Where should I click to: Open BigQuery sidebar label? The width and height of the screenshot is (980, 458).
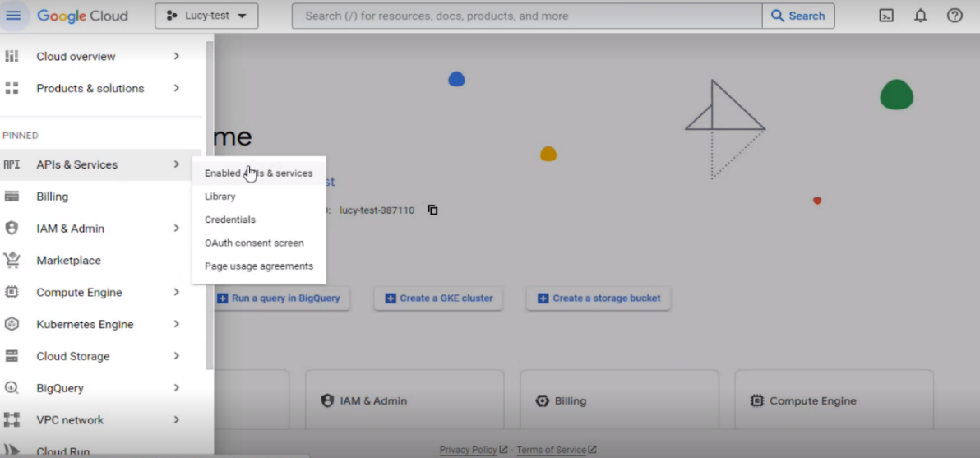59,388
